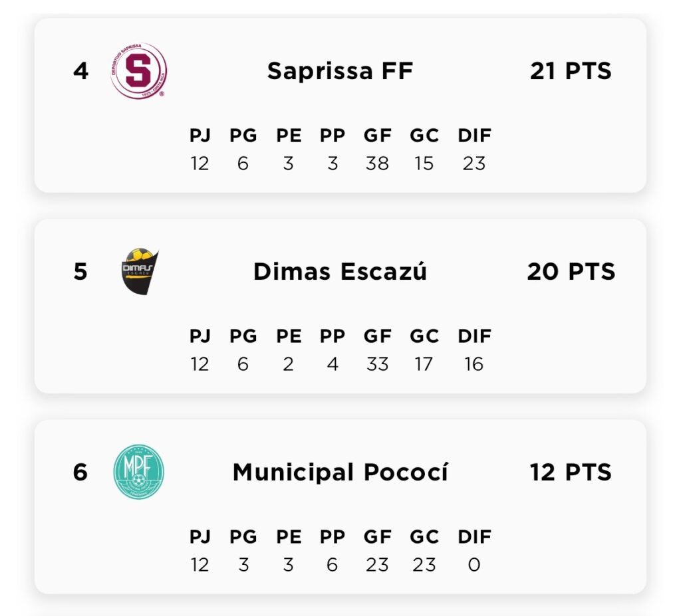Click the DIF header in Dimas Escazú card
This screenshot has height=616, width=681.
tap(474, 336)
